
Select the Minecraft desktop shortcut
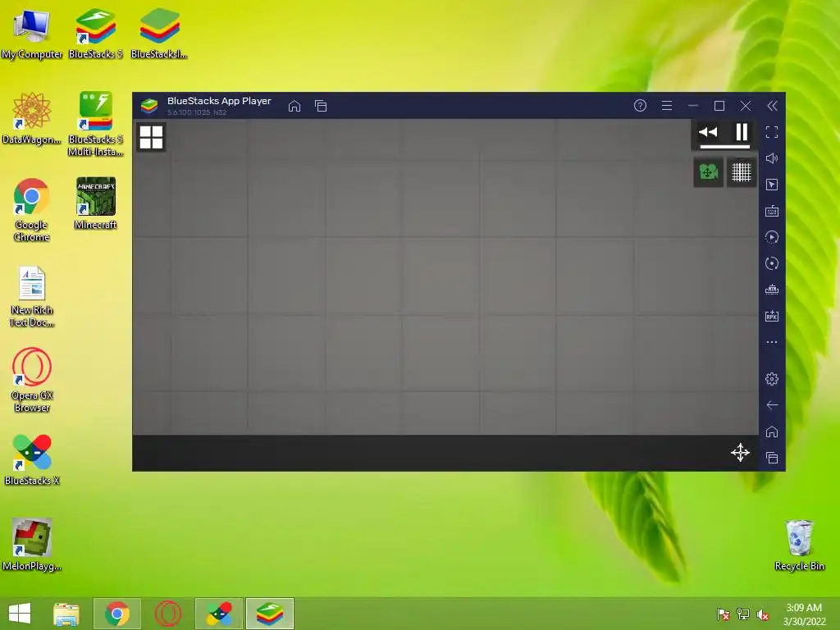[x=95, y=203]
